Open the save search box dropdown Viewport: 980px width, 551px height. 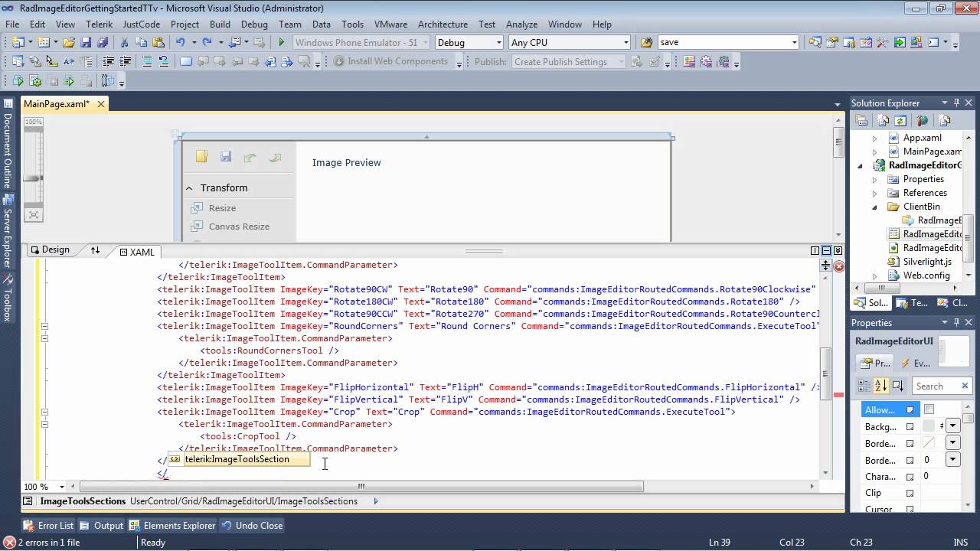[x=795, y=43]
